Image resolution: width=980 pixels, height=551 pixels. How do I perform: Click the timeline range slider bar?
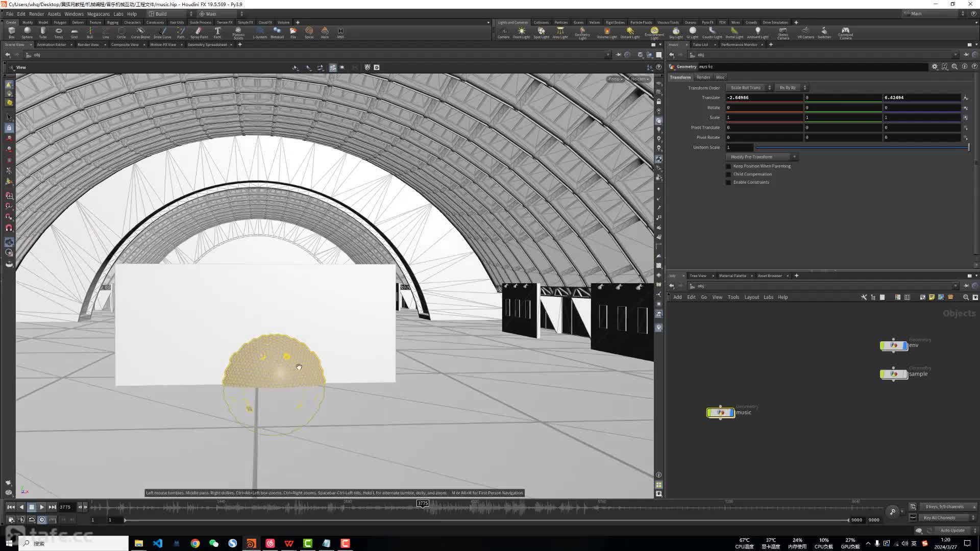[x=486, y=520]
